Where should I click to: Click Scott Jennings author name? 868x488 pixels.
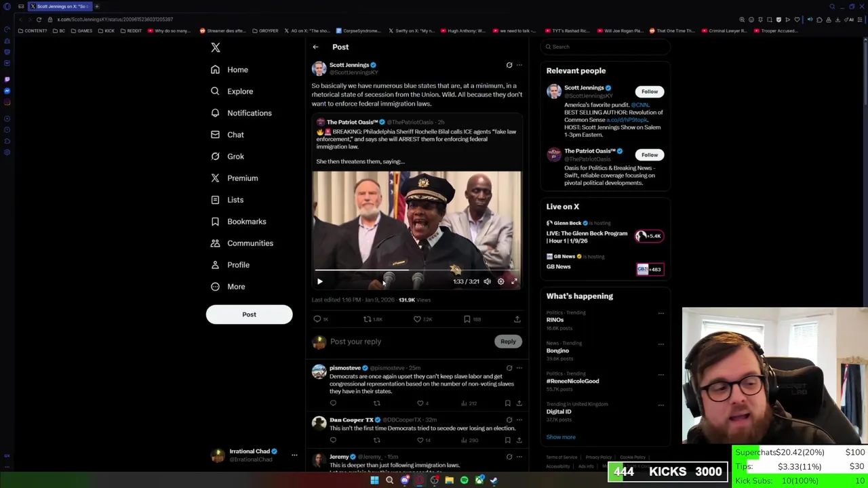pos(349,65)
